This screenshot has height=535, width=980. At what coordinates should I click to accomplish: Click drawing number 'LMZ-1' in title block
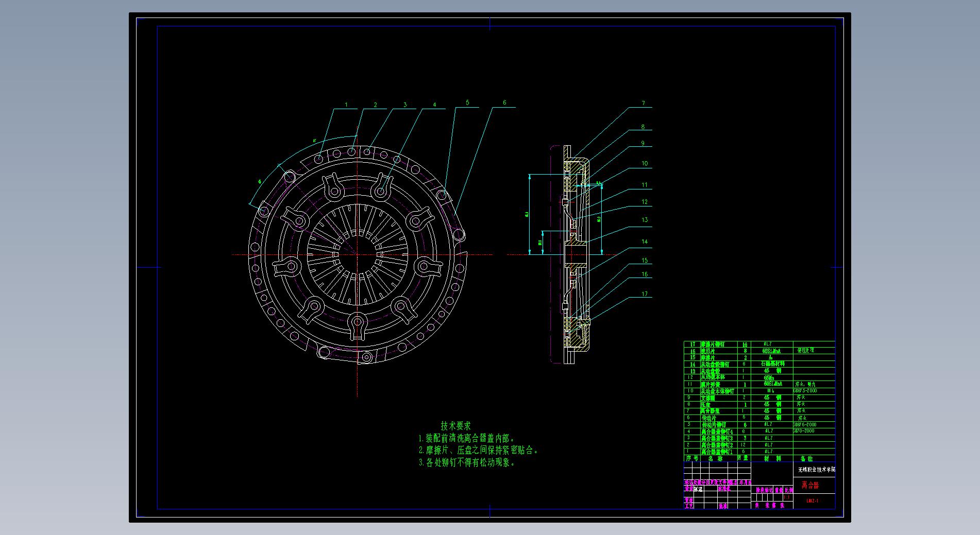[813, 501]
